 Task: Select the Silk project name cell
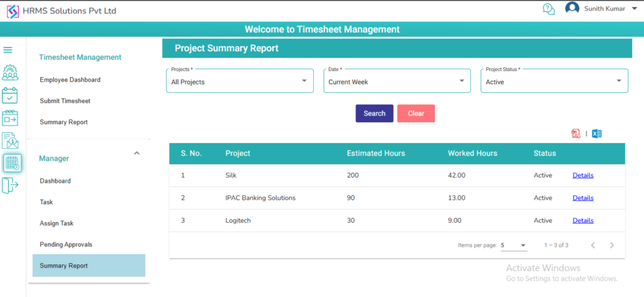(x=231, y=175)
